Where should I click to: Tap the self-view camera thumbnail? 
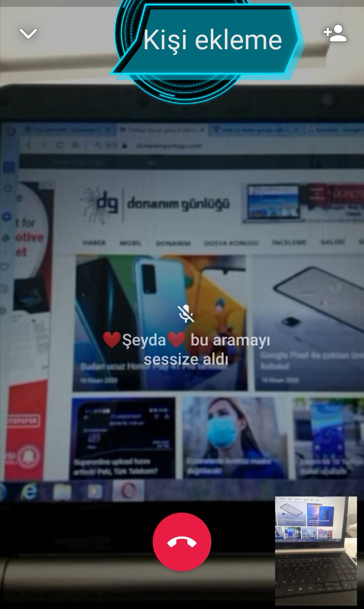(x=316, y=551)
